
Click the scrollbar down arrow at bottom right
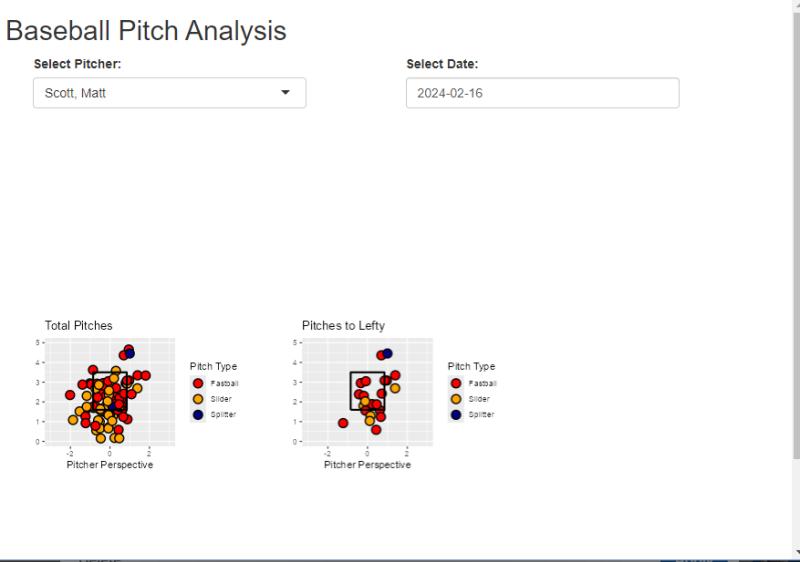(x=796, y=552)
